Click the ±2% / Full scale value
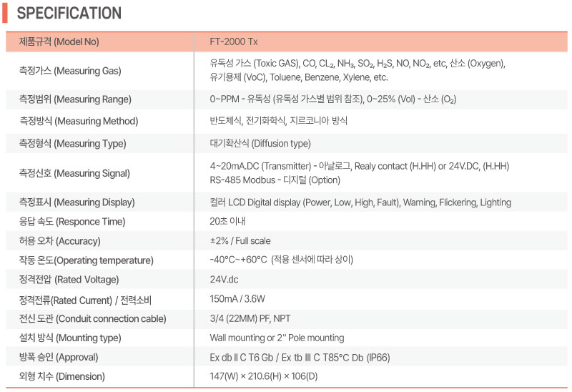 tap(240, 241)
